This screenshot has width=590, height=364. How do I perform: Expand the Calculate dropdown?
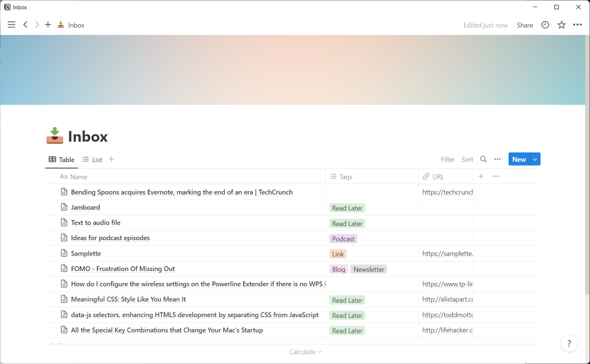click(x=305, y=352)
